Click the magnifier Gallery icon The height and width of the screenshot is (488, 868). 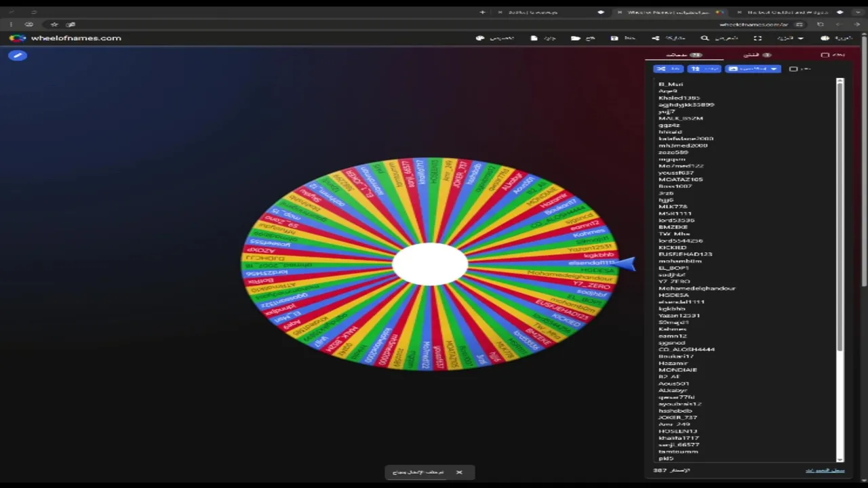[705, 39]
